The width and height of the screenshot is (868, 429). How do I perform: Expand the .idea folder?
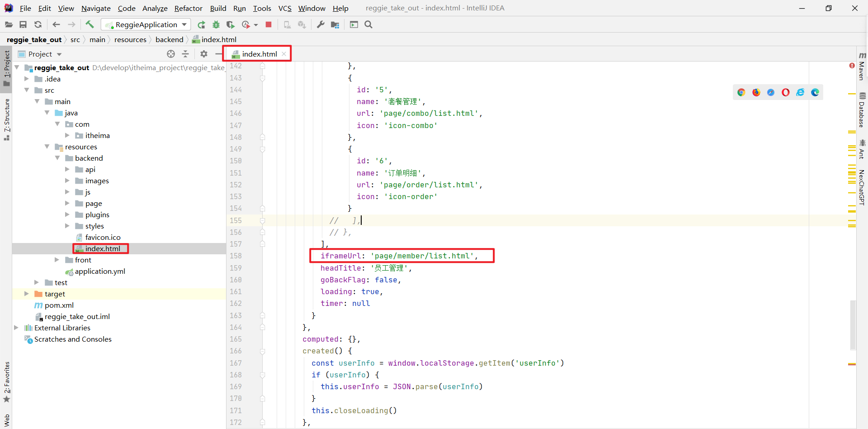27,79
